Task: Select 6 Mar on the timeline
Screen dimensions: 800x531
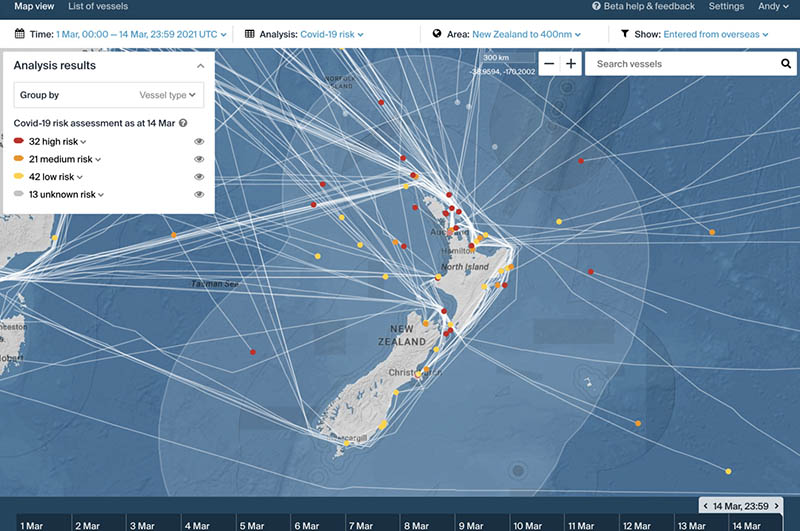Action: (x=318, y=523)
